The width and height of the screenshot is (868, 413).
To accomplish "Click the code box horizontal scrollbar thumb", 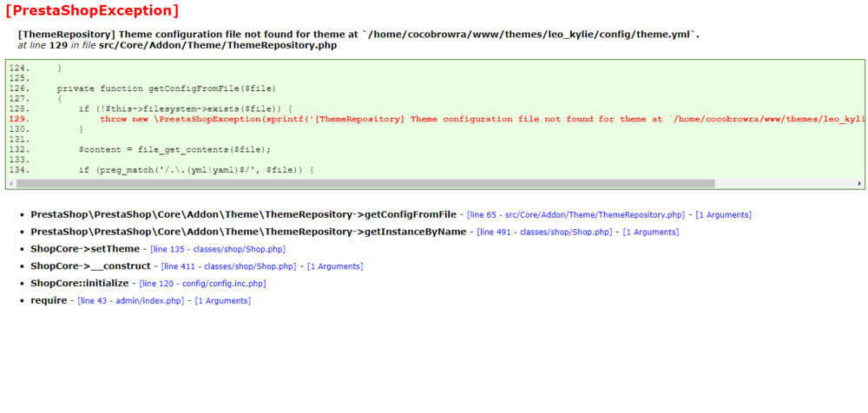I will 365,183.
